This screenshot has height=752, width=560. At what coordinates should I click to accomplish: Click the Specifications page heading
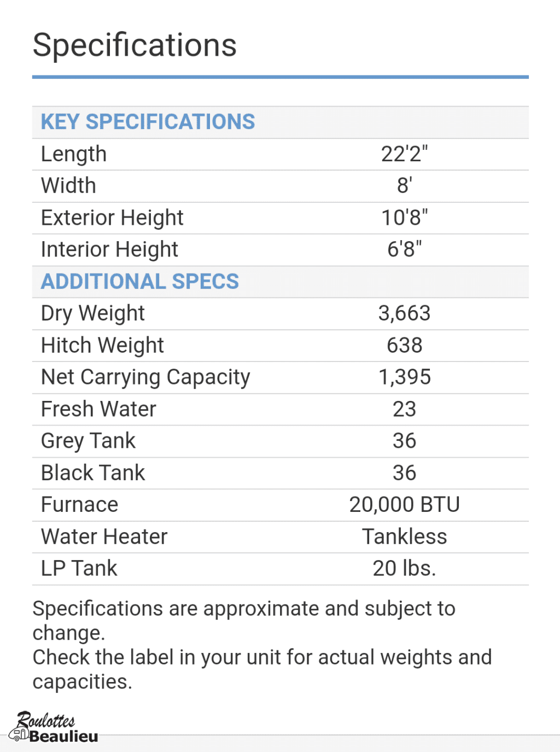click(x=135, y=45)
